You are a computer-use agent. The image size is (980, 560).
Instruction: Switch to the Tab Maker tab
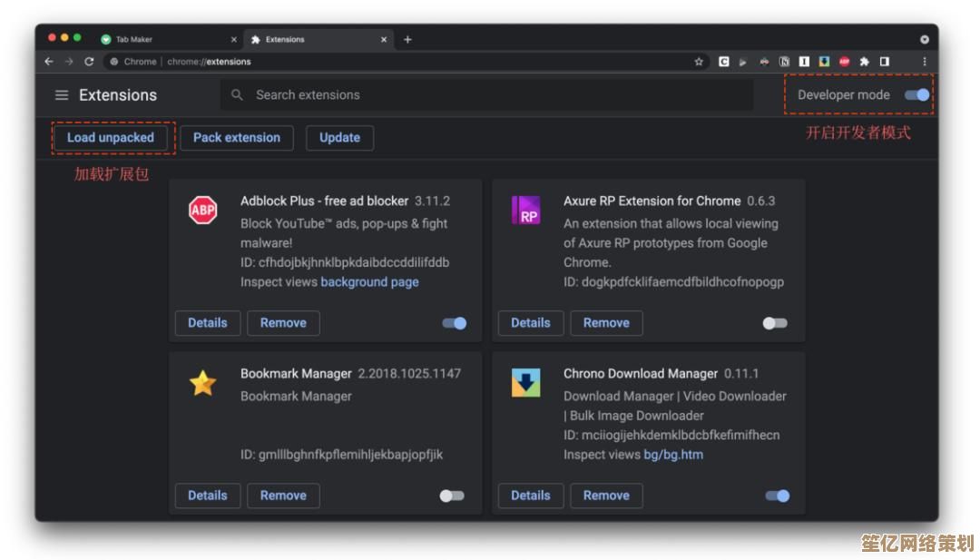point(168,39)
